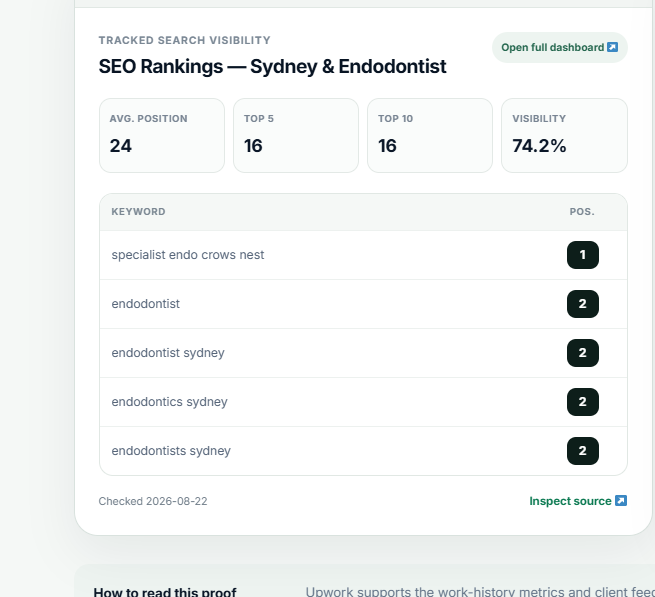Select the 'endodontics sydney' keyword
This screenshot has width=655, height=597.
coord(169,401)
